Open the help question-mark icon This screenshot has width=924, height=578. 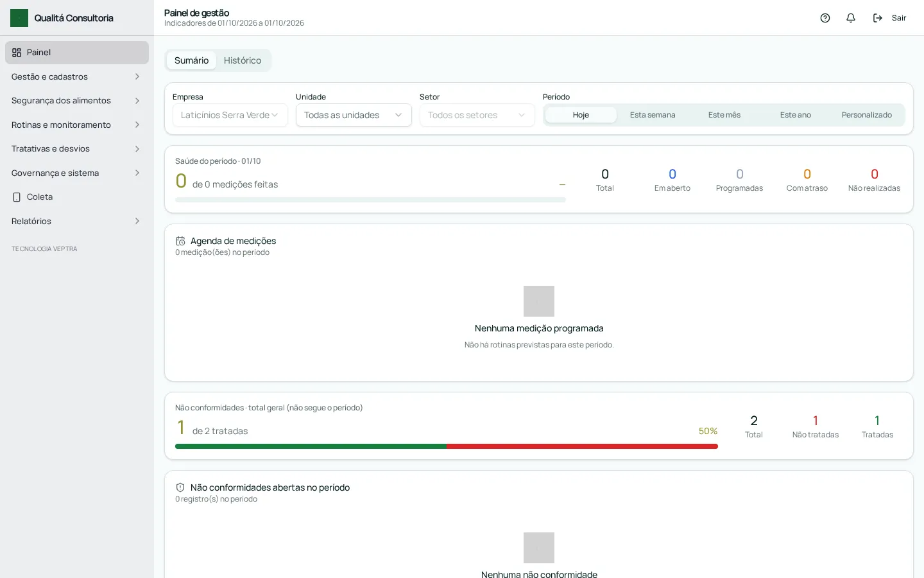coord(825,18)
